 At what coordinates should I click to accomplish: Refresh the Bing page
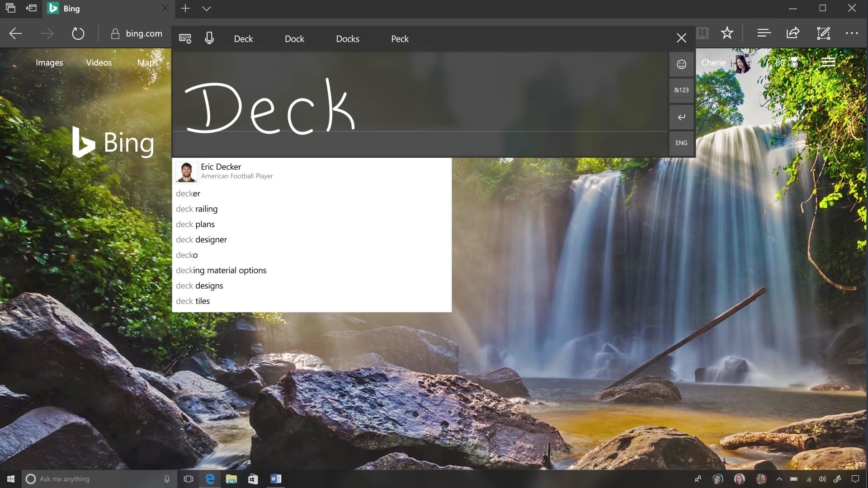pos(78,33)
